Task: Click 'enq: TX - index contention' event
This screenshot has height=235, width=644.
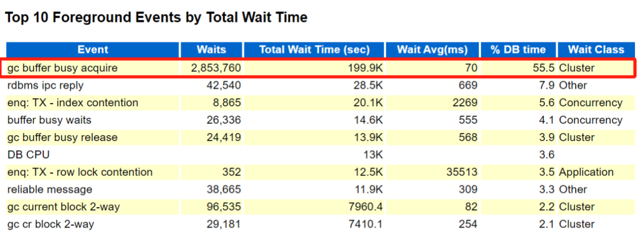Action: click(73, 102)
